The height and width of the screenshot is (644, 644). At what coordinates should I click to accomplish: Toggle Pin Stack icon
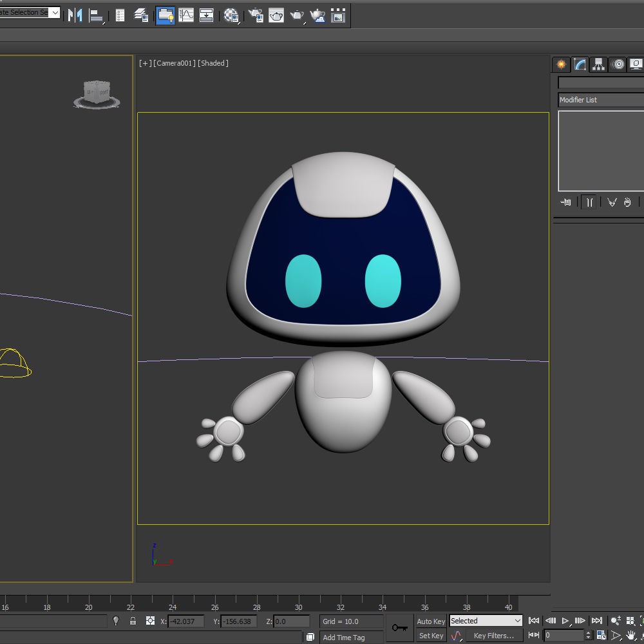click(566, 202)
